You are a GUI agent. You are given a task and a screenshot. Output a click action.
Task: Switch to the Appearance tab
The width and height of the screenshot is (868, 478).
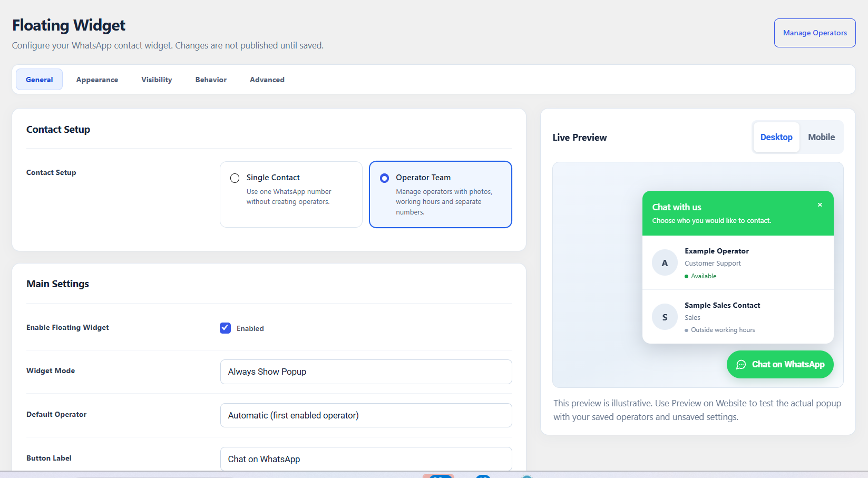tap(97, 80)
